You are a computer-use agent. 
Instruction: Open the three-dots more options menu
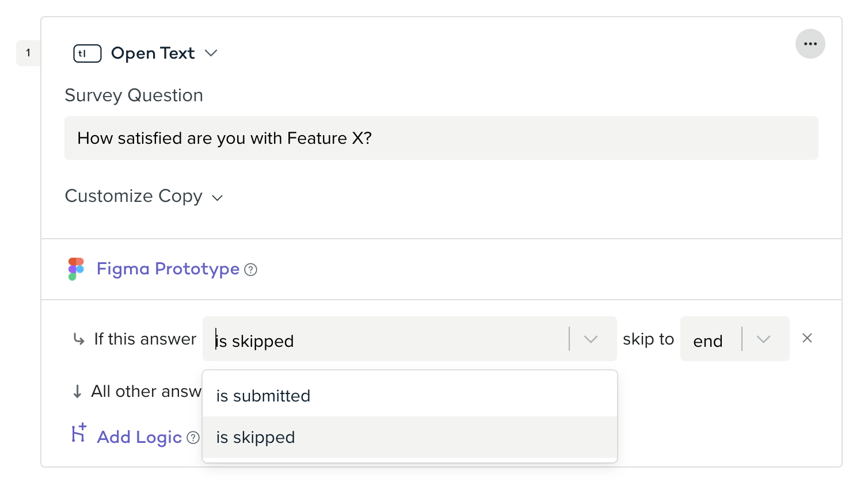[810, 44]
